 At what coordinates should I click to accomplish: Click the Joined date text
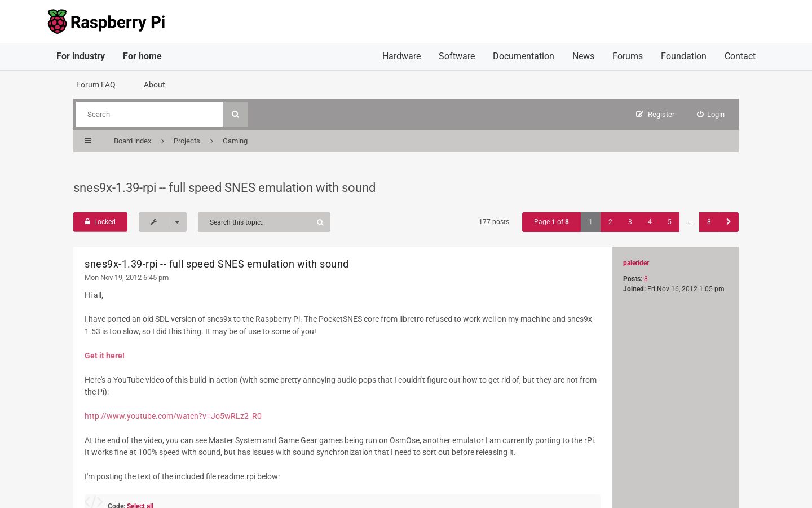(x=674, y=289)
